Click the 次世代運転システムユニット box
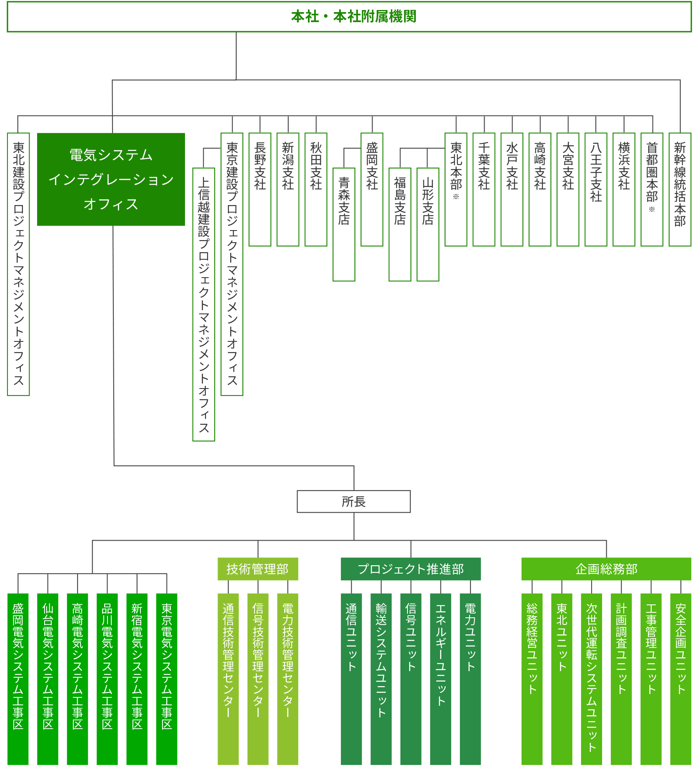This screenshot has height=767, width=700. (591, 679)
